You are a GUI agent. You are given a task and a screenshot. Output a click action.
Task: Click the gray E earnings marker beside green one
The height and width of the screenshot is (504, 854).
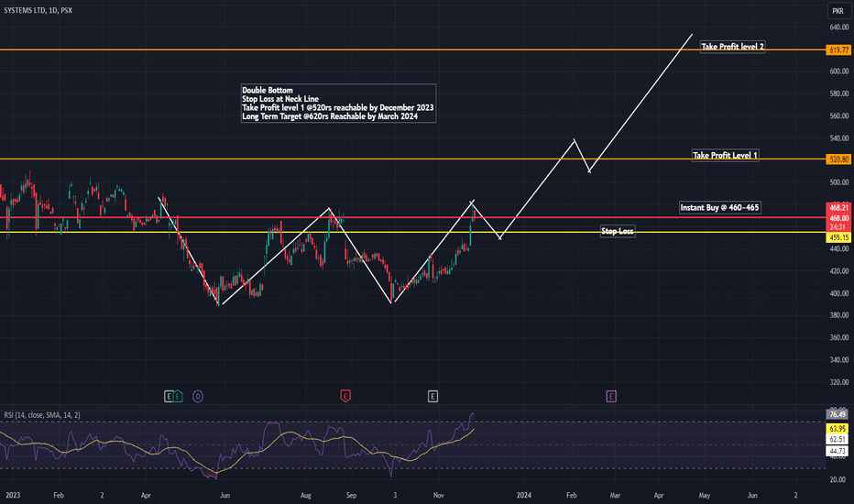tap(169, 396)
